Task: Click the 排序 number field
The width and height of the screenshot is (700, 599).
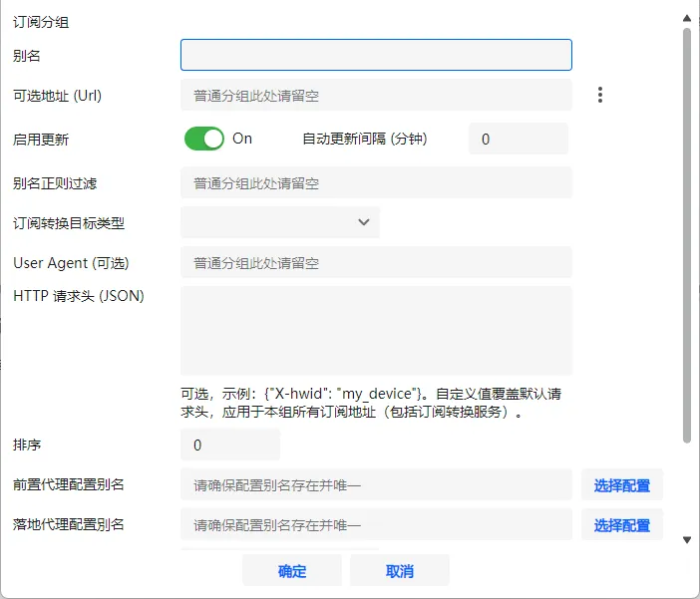Action: (x=230, y=445)
